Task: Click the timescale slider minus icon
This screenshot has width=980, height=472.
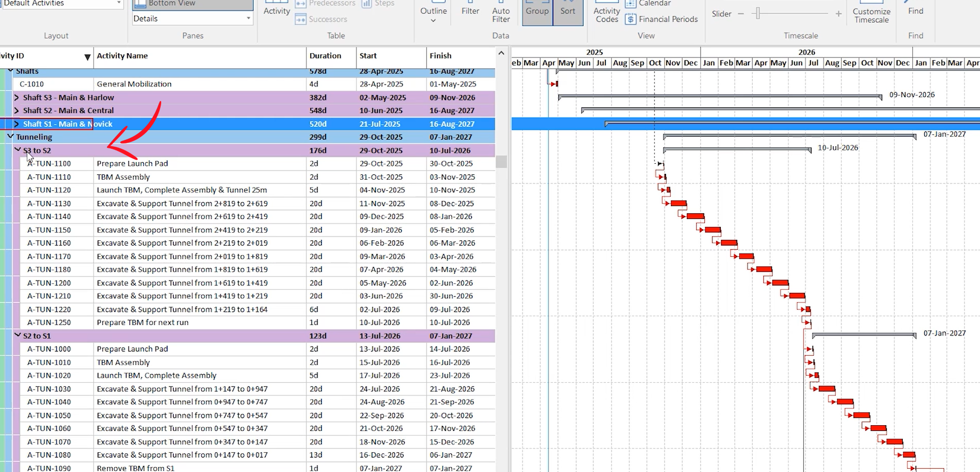Action: (741, 14)
